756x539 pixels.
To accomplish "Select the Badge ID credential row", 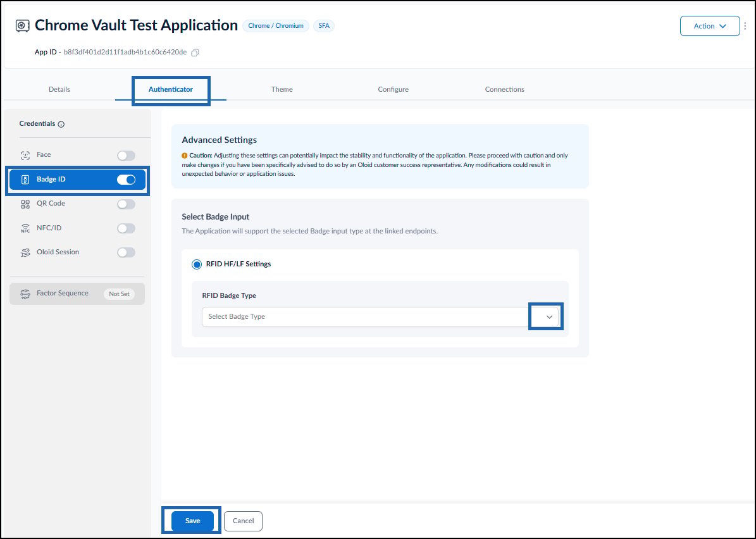I will click(77, 180).
